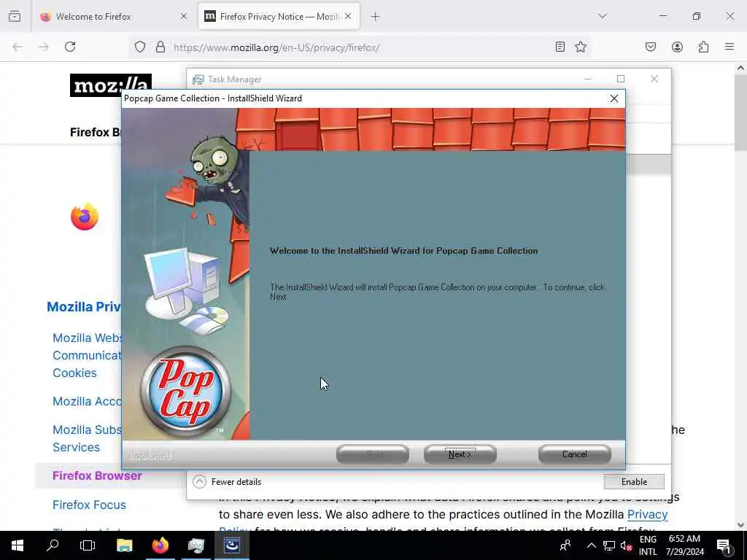Select the InstallShield installer taskbar icon

pos(231,545)
